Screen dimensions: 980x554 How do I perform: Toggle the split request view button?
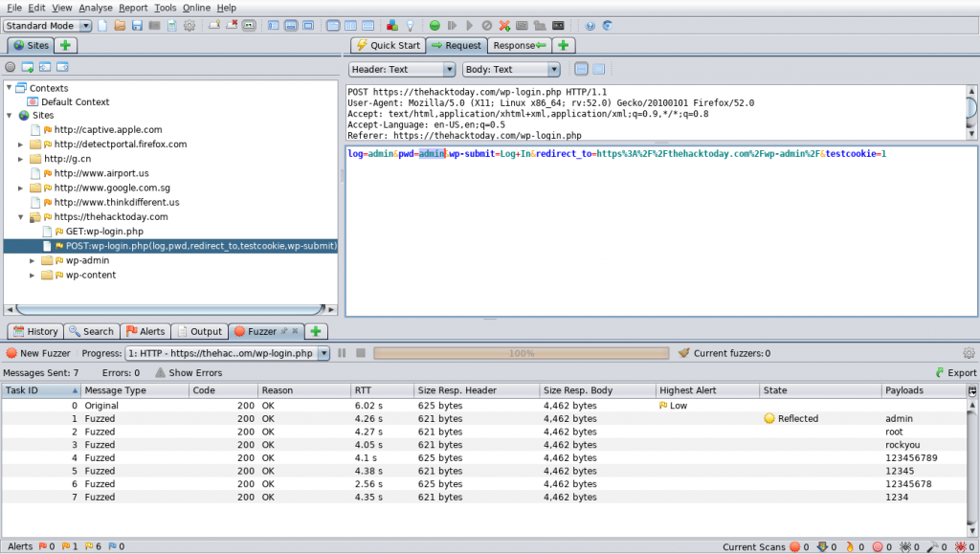click(580, 69)
